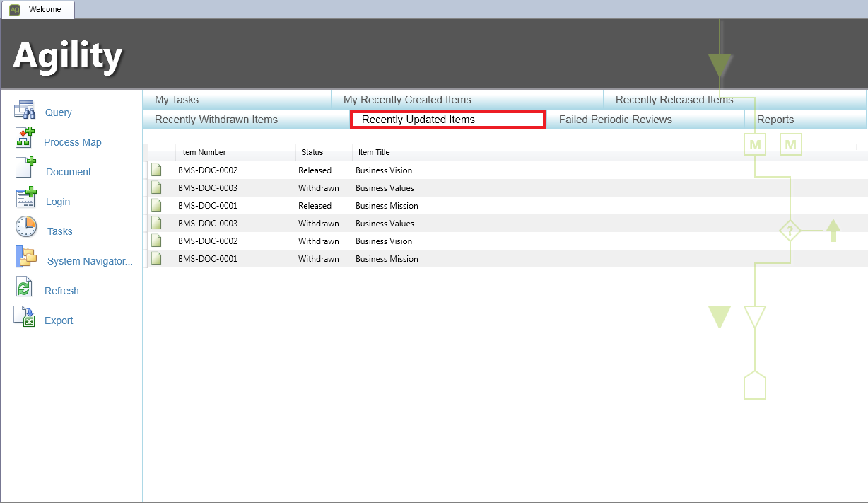Open the Failed Periodic Reviews tab
The height and width of the screenshot is (503, 868).
(x=645, y=120)
